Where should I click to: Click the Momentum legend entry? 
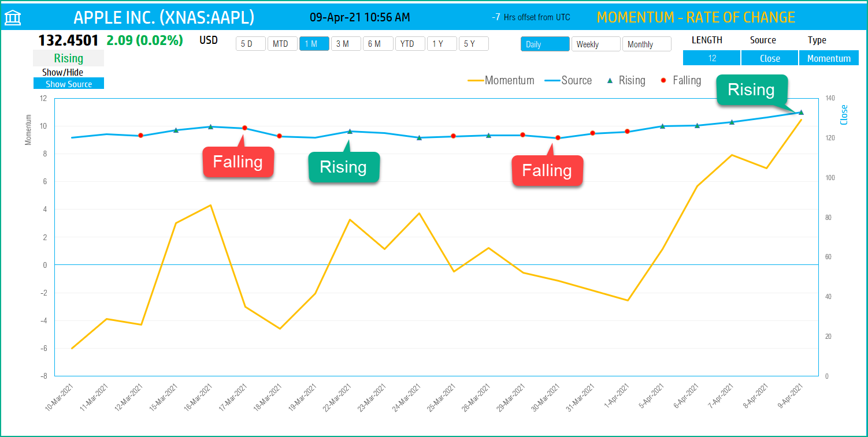(501, 80)
